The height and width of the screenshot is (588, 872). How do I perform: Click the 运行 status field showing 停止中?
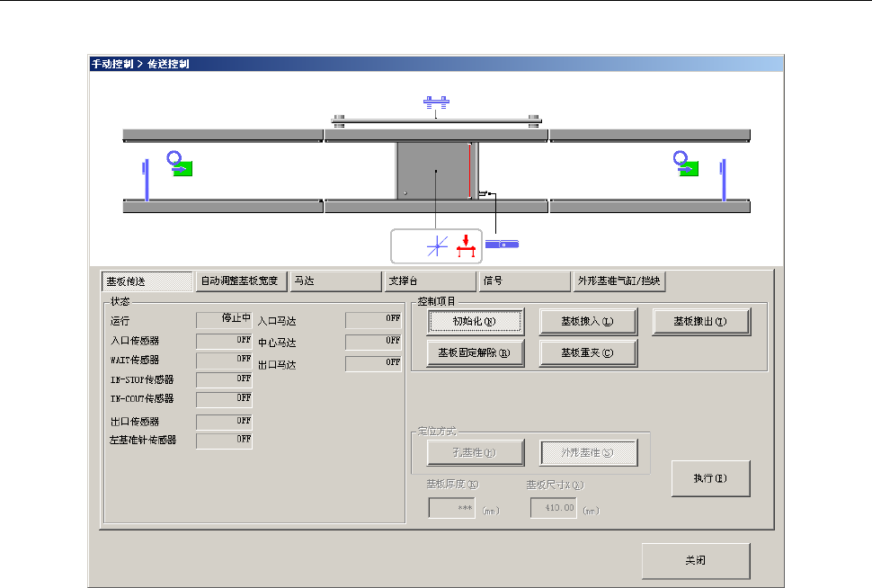pyautogui.click(x=224, y=320)
